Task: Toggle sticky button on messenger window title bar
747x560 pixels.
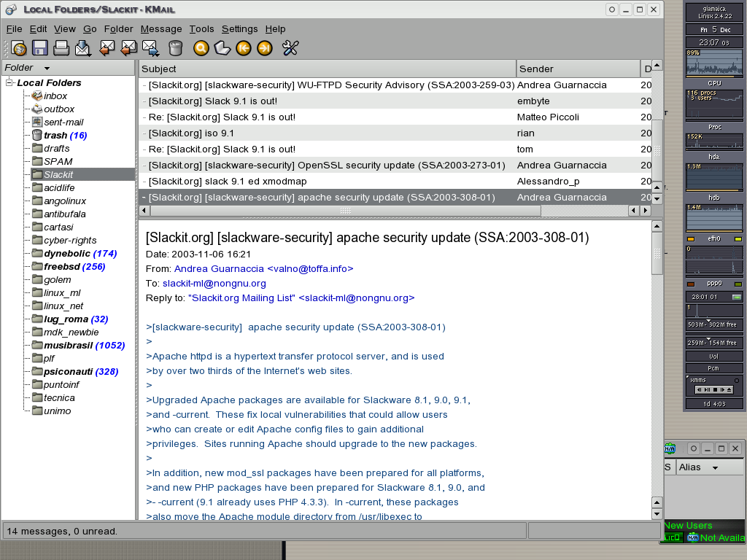Action: pos(694,448)
